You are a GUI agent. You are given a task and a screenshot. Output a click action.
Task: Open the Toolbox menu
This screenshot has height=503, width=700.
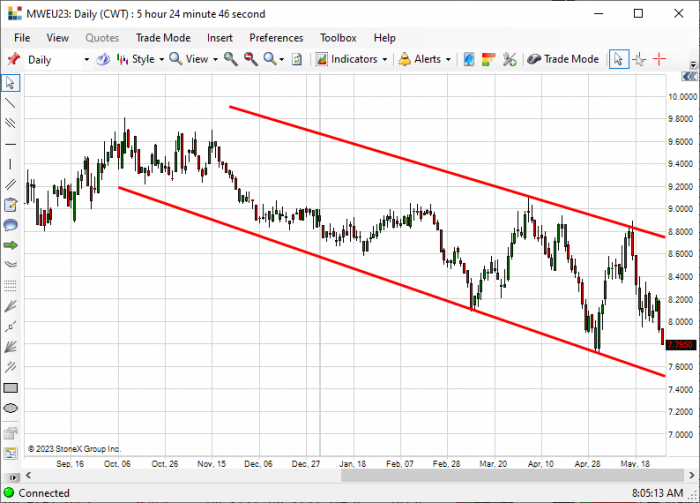[x=338, y=38]
